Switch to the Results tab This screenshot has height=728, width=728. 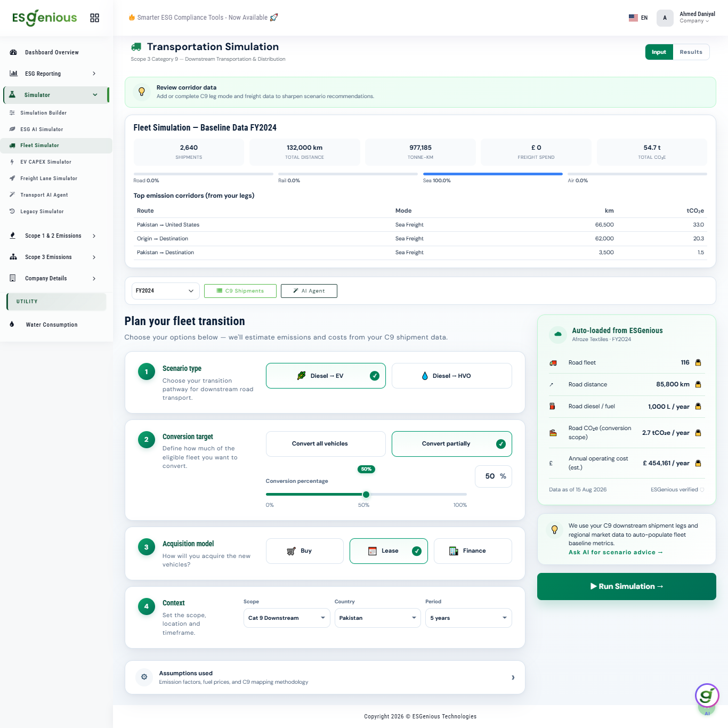pyautogui.click(x=691, y=52)
